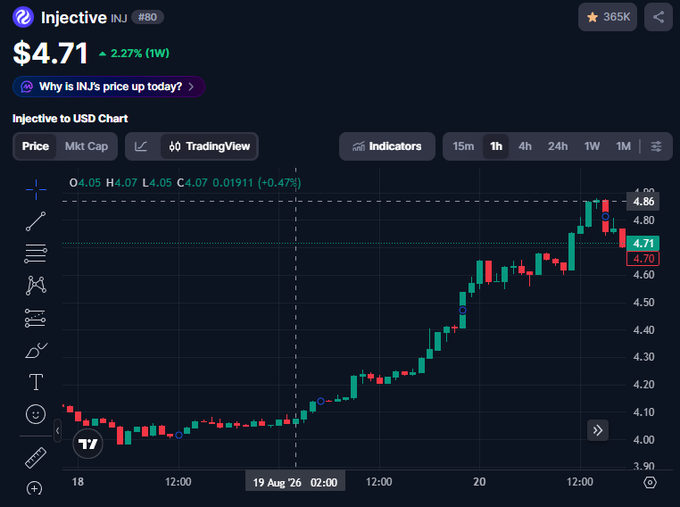The height and width of the screenshot is (507, 680).
Task: Collapse the drawing toolbar with arrow handle
Action: (57, 431)
